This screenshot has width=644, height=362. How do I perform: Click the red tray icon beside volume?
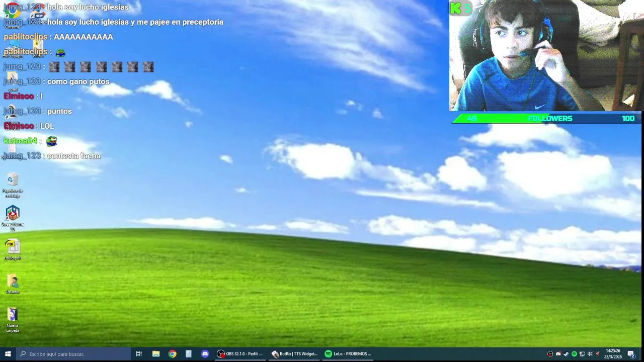(x=597, y=354)
